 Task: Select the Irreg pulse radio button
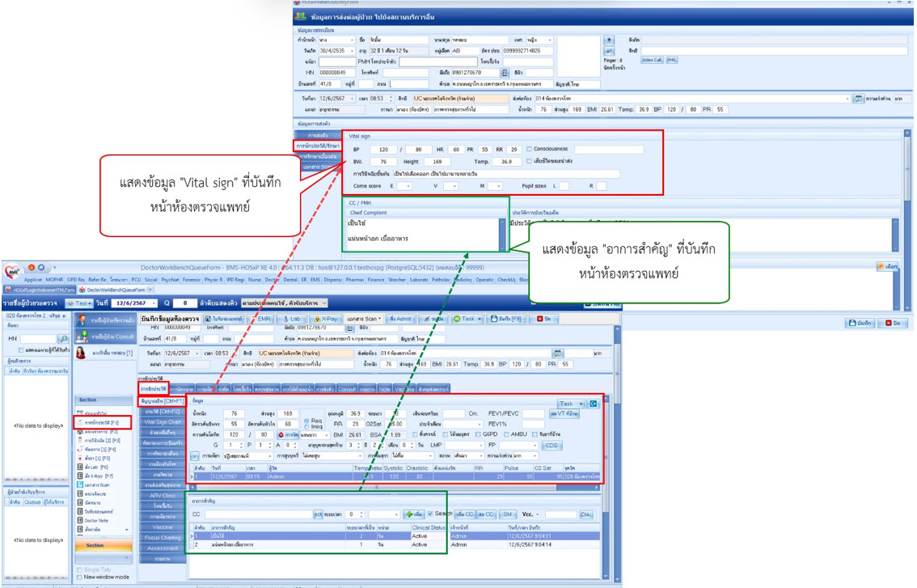click(307, 426)
